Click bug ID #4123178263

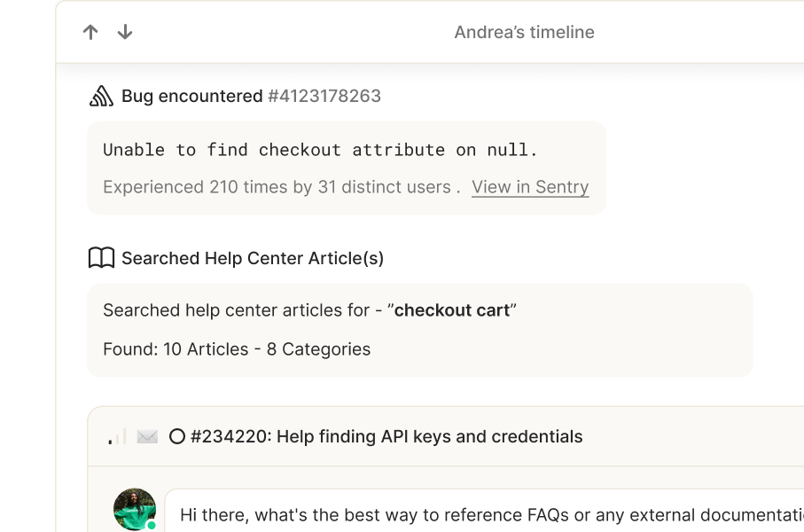324,96
